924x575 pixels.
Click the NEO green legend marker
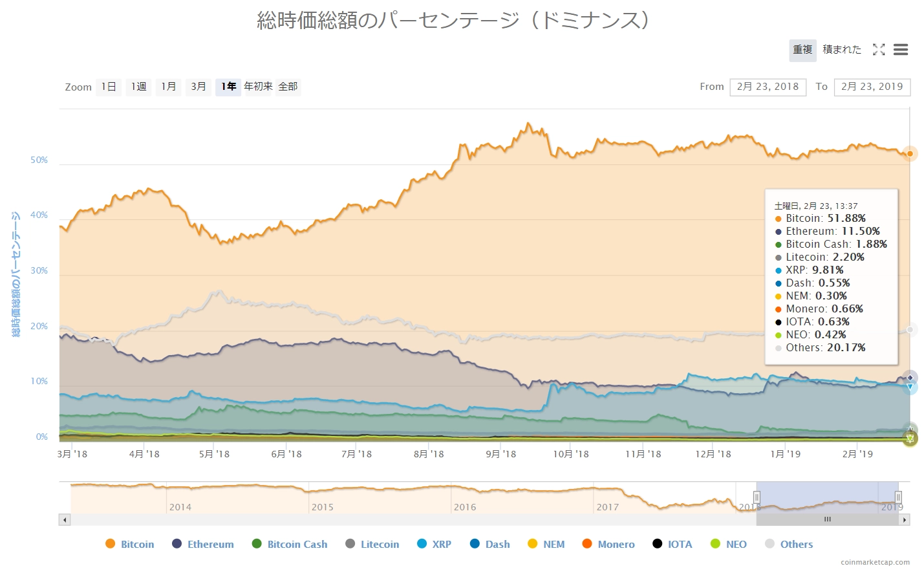click(x=715, y=544)
